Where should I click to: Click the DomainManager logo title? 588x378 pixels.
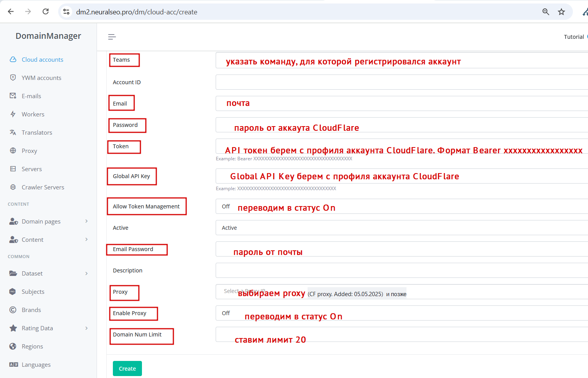pyautogui.click(x=48, y=36)
